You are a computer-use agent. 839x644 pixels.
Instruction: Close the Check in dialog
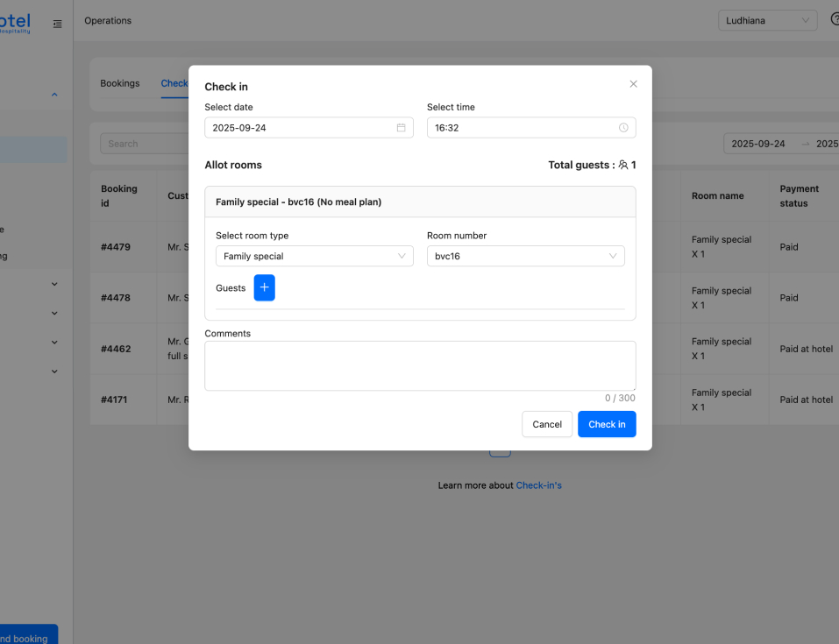click(x=633, y=84)
